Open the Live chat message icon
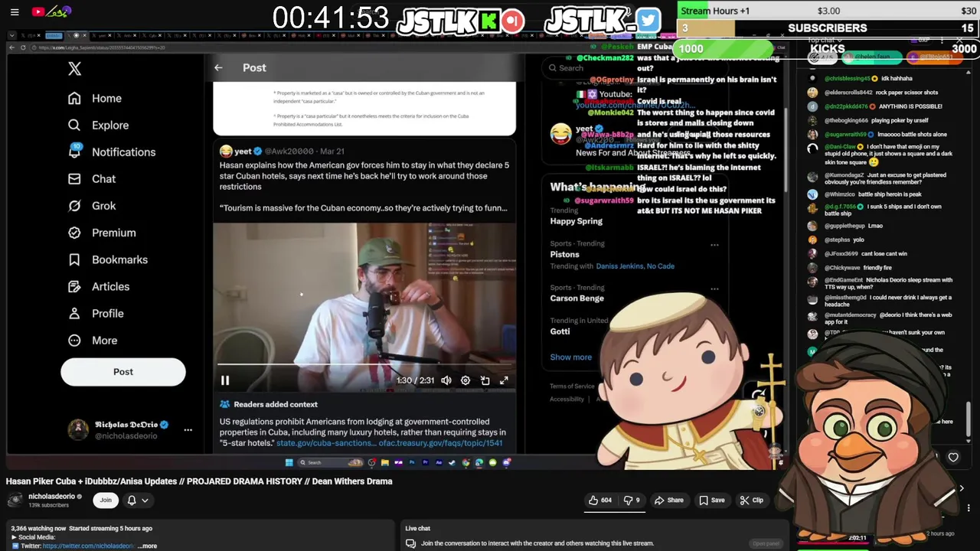The image size is (980, 551). pos(410,543)
